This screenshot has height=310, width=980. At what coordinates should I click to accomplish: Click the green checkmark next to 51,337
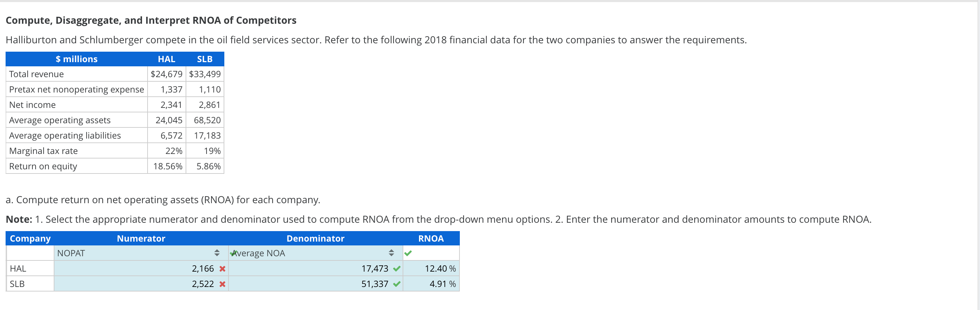[397, 284]
